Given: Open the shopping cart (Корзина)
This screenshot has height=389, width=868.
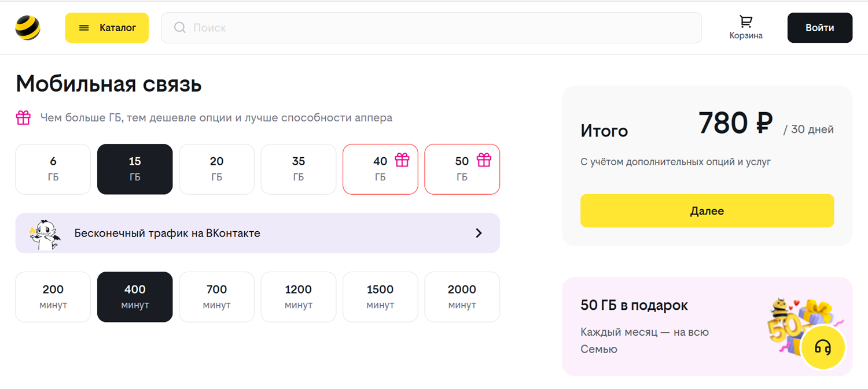Looking at the screenshot, I should pos(745,27).
